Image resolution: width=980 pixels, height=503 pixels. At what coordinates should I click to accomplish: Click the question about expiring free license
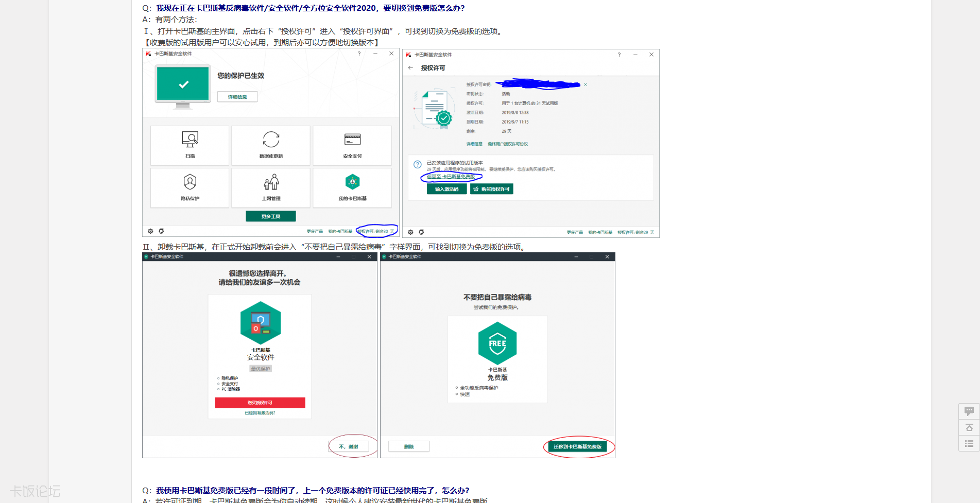[x=313, y=491]
